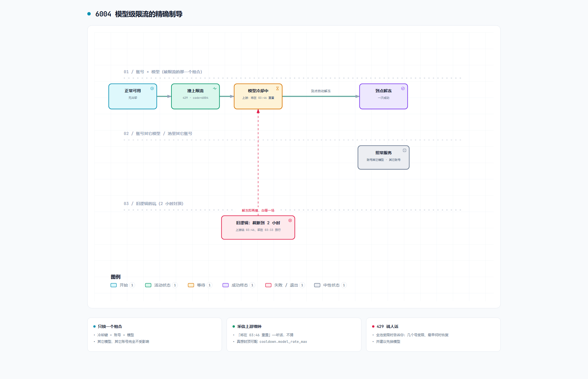The height and width of the screenshot is (379, 588).
Task: Click the text 并建议先换模型
Action: click(x=388, y=342)
